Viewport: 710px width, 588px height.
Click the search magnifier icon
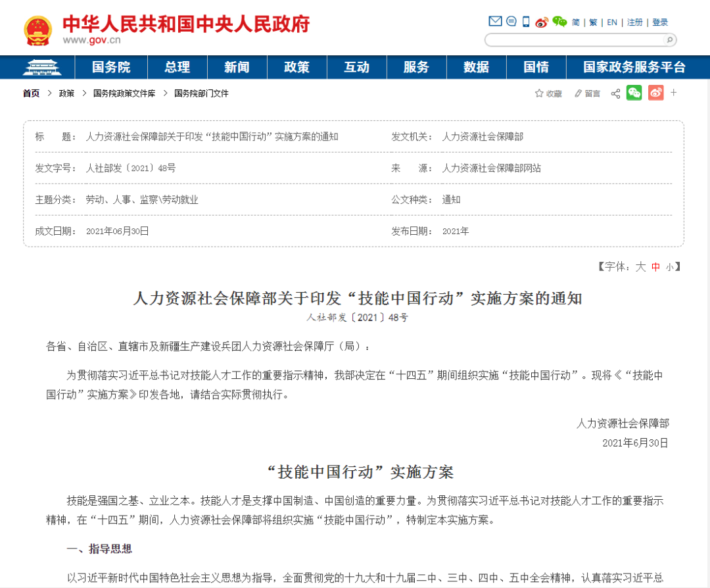(x=669, y=39)
